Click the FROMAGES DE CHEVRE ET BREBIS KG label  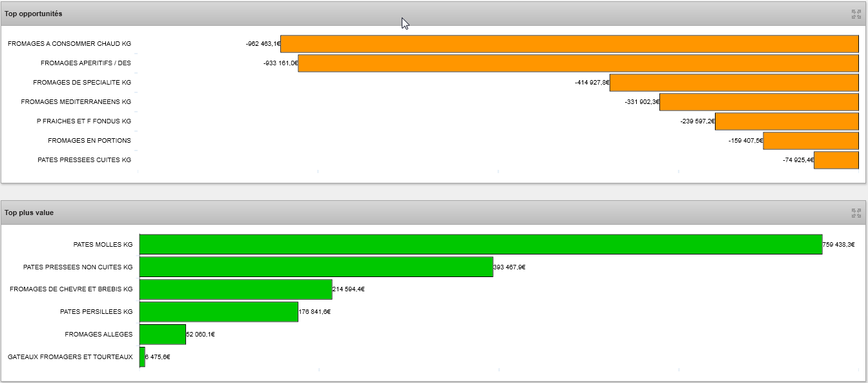tap(71, 289)
